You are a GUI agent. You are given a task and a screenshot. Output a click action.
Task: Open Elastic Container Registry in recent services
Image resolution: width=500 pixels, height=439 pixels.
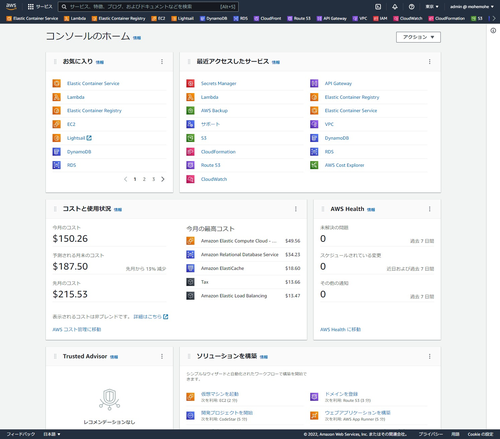[352, 97]
